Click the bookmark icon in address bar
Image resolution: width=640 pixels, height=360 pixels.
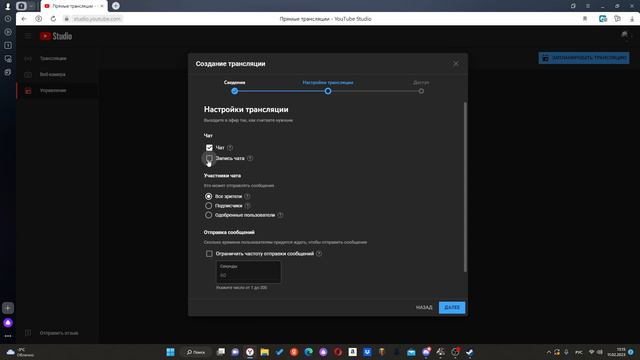click(x=585, y=19)
